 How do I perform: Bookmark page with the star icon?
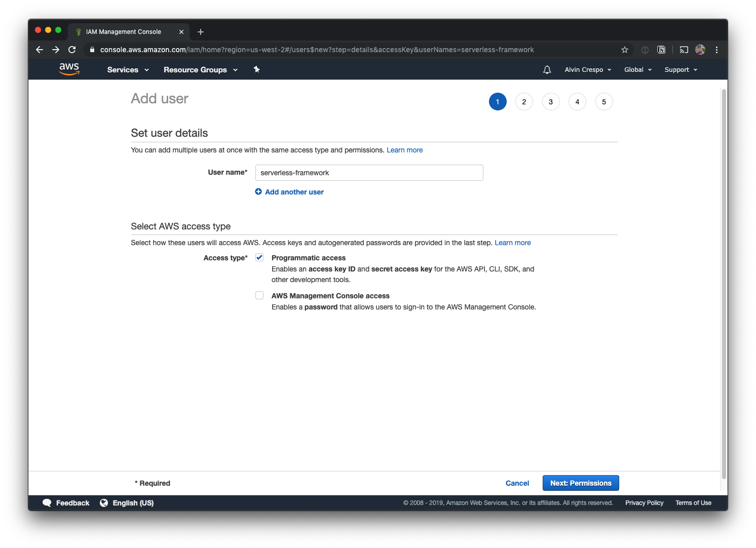click(624, 50)
